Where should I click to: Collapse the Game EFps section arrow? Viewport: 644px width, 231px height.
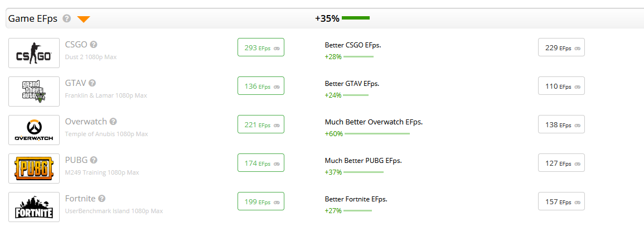(x=84, y=20)
